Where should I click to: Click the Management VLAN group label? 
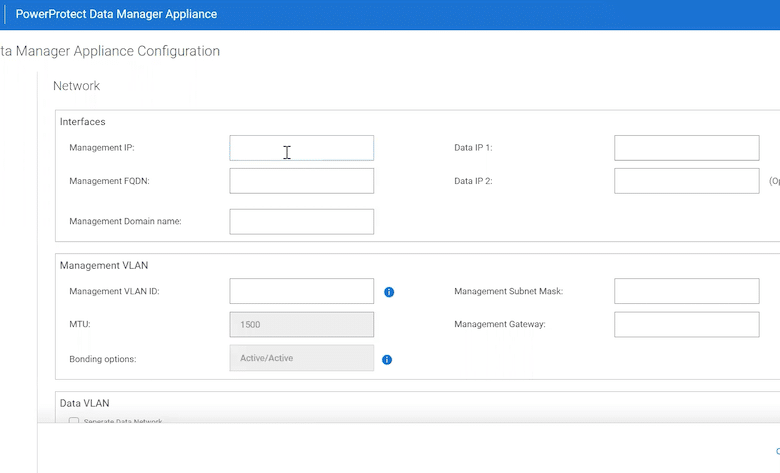point(104,266)
